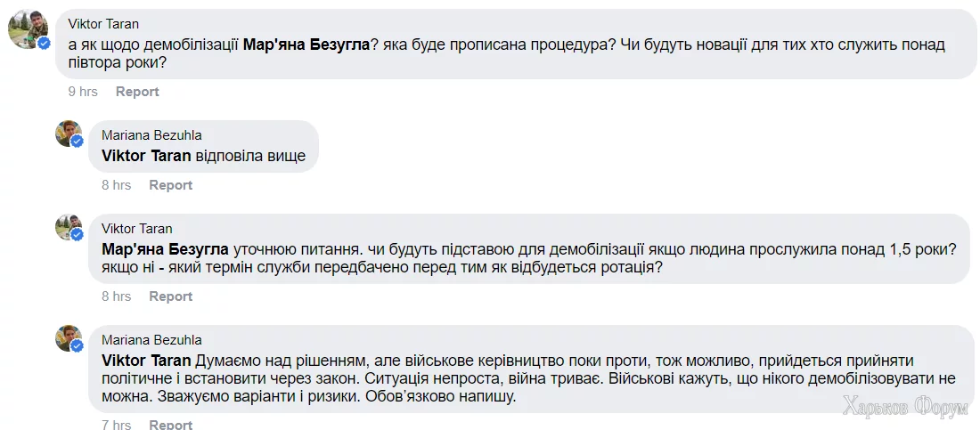The height and width of the screenshot is (430, 980).
Task: Click 'Viktor Taran' mention before 'Думаємо над рішенням'
Action: click(x=147, y=361)
